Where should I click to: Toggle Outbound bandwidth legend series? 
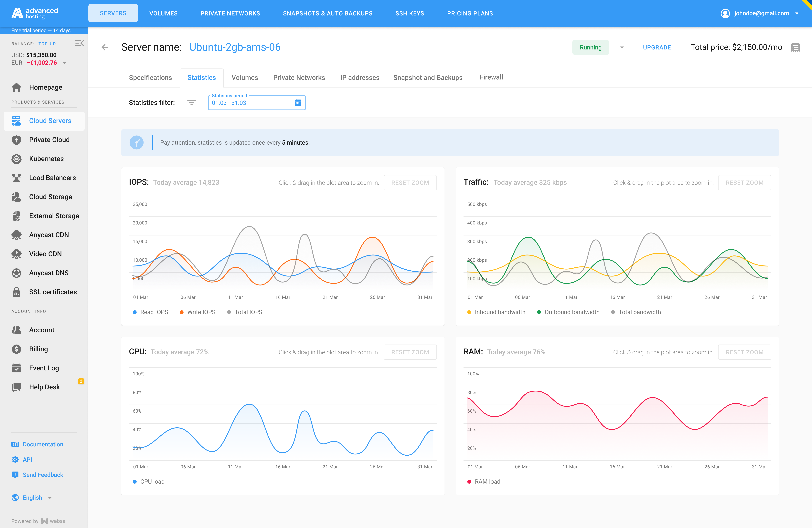click(568, 312)
